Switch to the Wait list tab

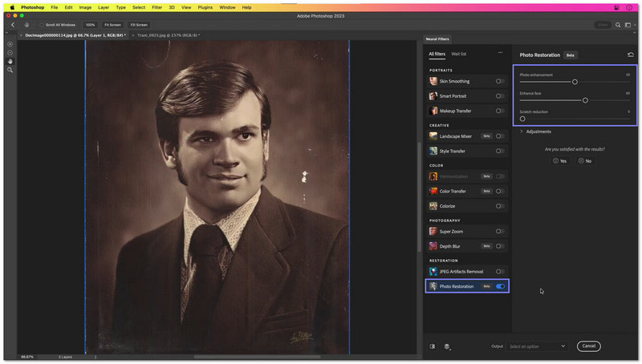click(x=458, y=54)
